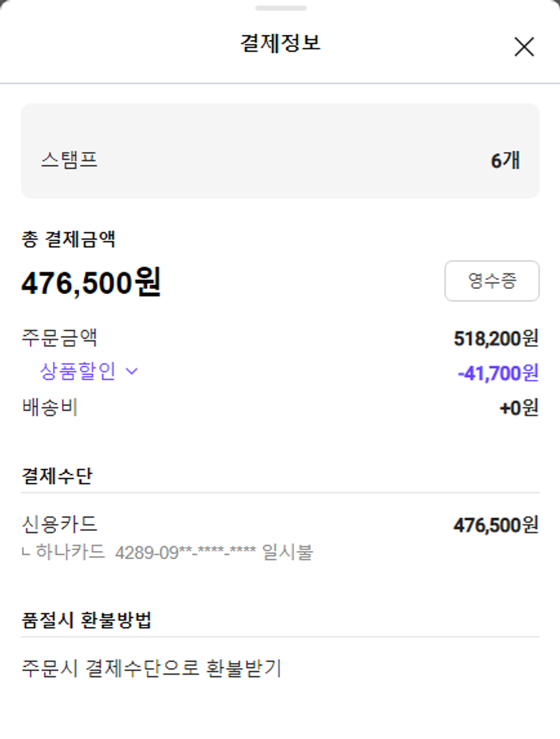
Task: Click the 상품할인 discount label
Action: [78, 371]
